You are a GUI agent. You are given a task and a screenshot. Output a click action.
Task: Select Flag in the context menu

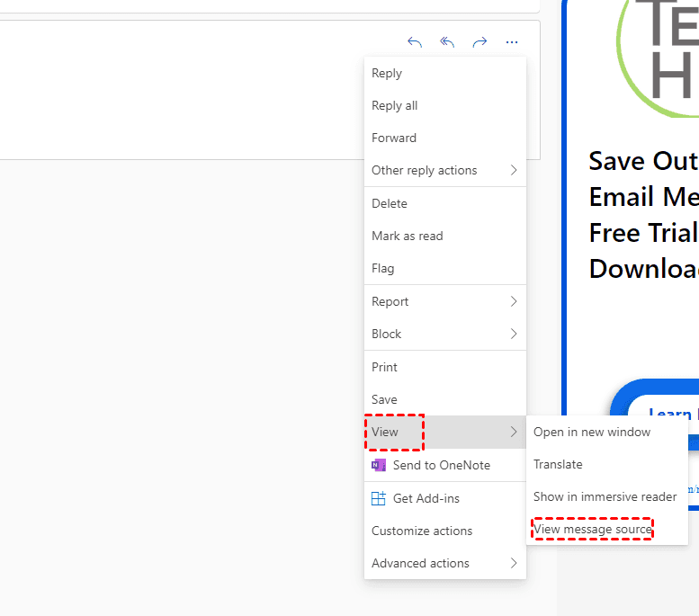pos(383,268)
